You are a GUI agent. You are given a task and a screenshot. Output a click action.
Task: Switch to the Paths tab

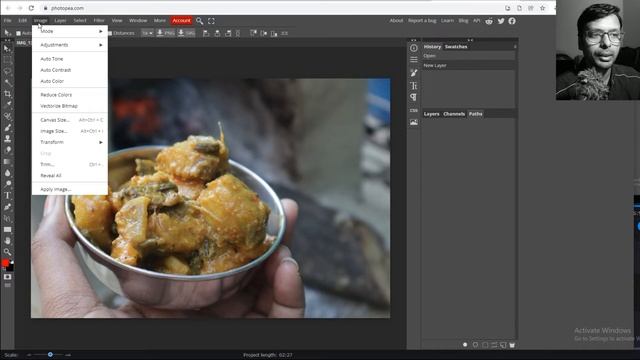point(476,114)
